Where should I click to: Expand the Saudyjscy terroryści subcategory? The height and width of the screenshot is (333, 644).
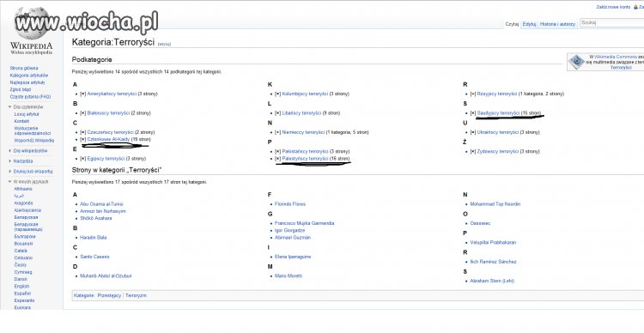tap(473, 113)
